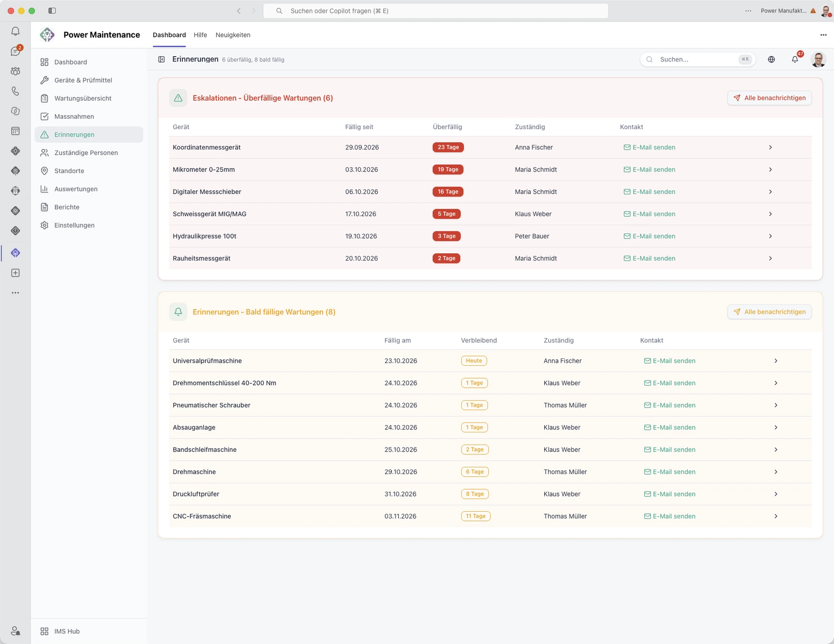Open Geräte & Prüfmittel in sidebar
Screen dimensions: 834x644
[89, 80]
